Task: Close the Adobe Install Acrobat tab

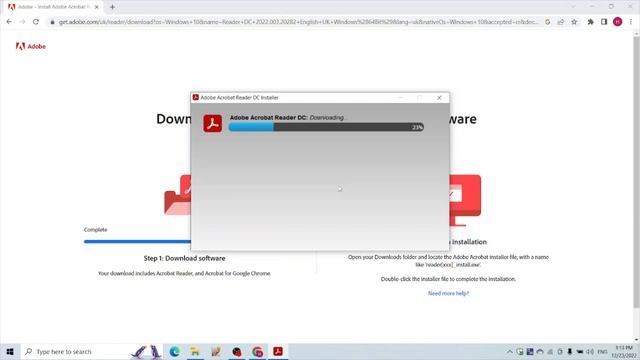Action: (97, 7)
